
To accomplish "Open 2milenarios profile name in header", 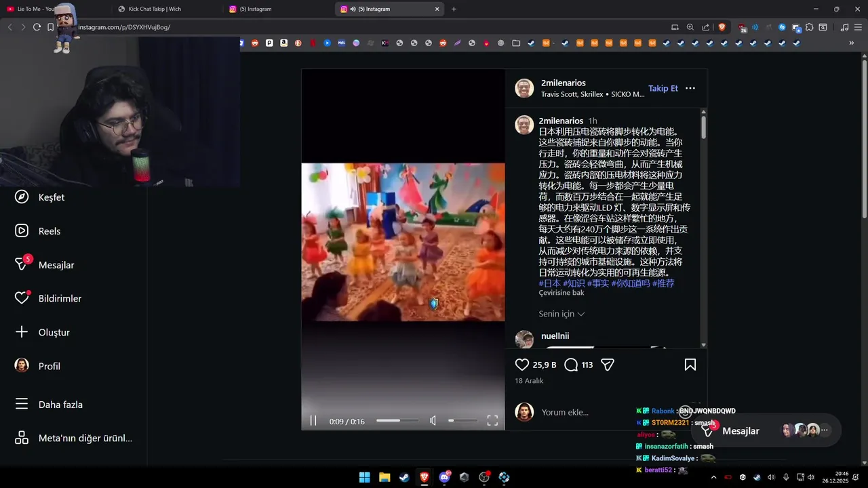I will pos(564,83).
